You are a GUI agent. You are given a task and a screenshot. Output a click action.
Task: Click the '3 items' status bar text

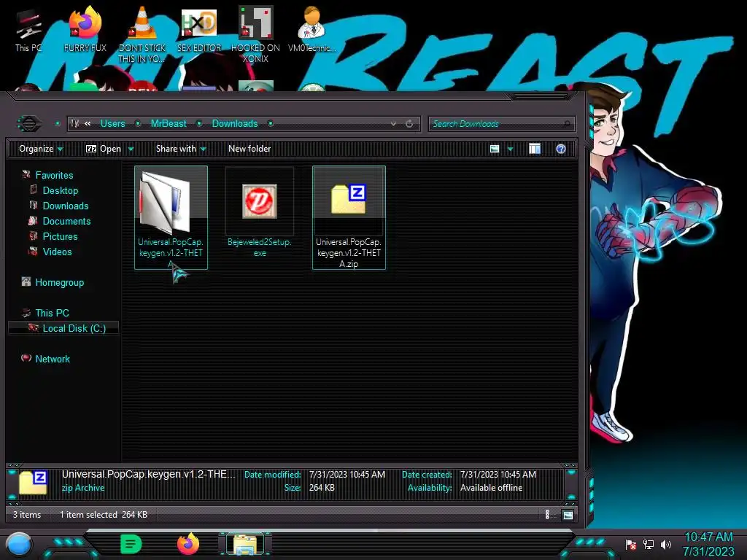pyautogui.click(x=27, y=515)
